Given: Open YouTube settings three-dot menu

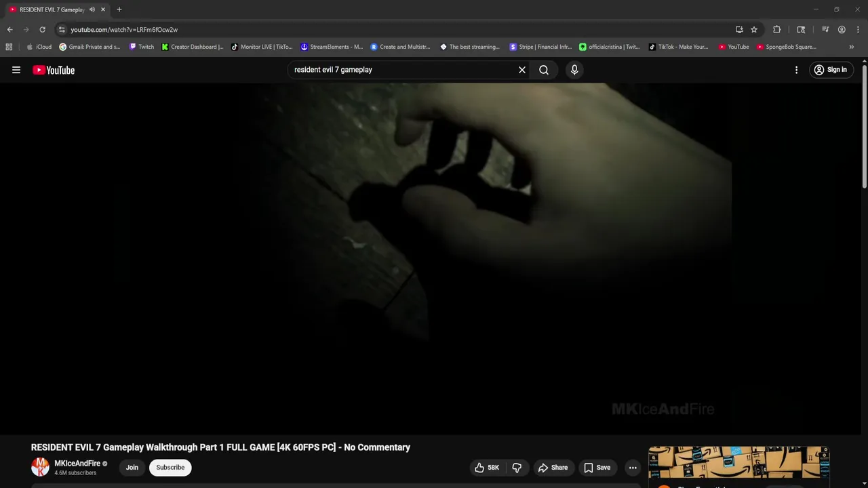Looking at the screenshot, I should pyautogui.click(x=796, y=70).
